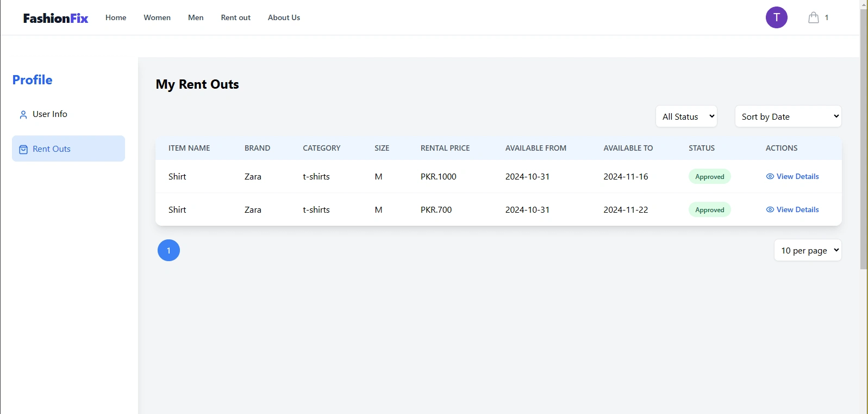This screenshot has height=414, width=868.
Task: Open the All Status filter dropdown
Action: [686, 116]
